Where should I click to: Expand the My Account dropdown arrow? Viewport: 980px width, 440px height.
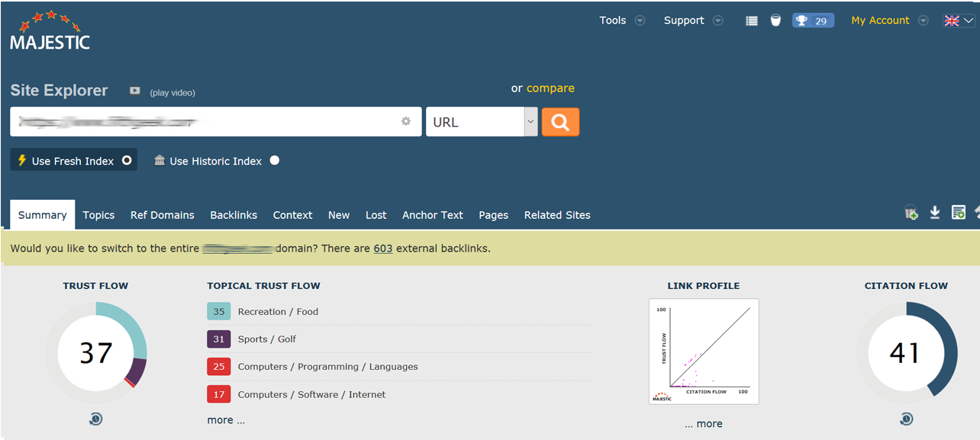coord(923,21)
